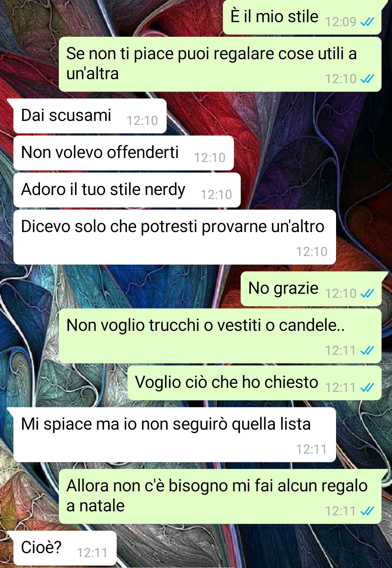Tap the read ticks on the 'candele..' message

pos(367,350)
